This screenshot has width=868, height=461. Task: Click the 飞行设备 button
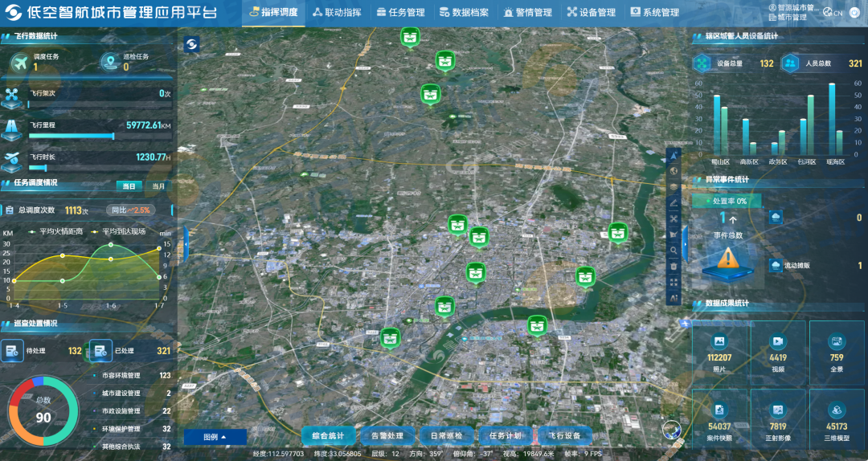click(564, 436)
